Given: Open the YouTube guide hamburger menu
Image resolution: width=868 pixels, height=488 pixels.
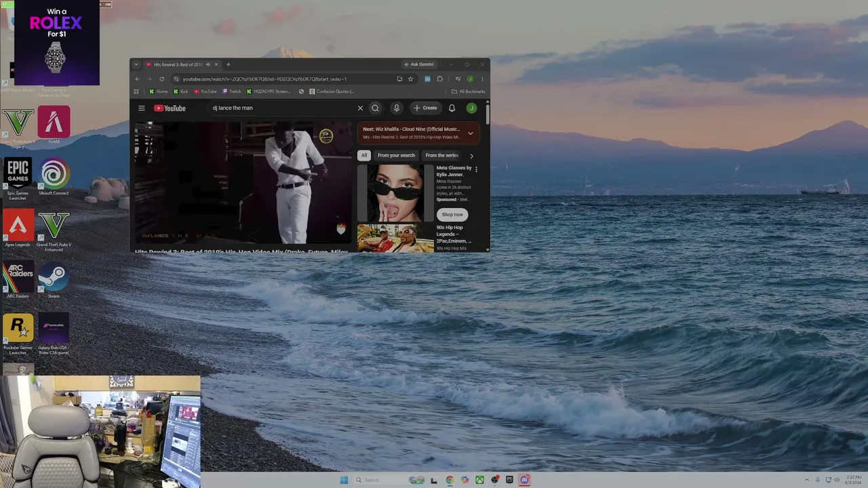Looking at the screenshot, I should [142, 108].
